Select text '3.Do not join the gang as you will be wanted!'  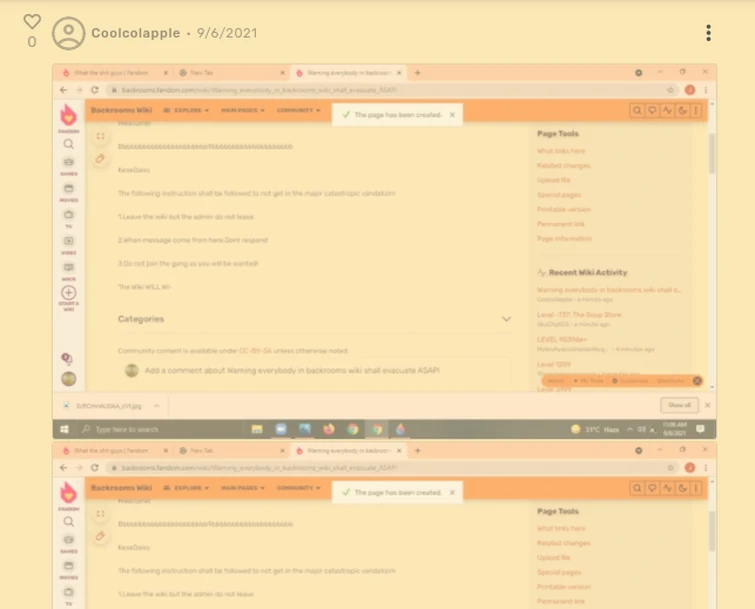coord(188,264)
